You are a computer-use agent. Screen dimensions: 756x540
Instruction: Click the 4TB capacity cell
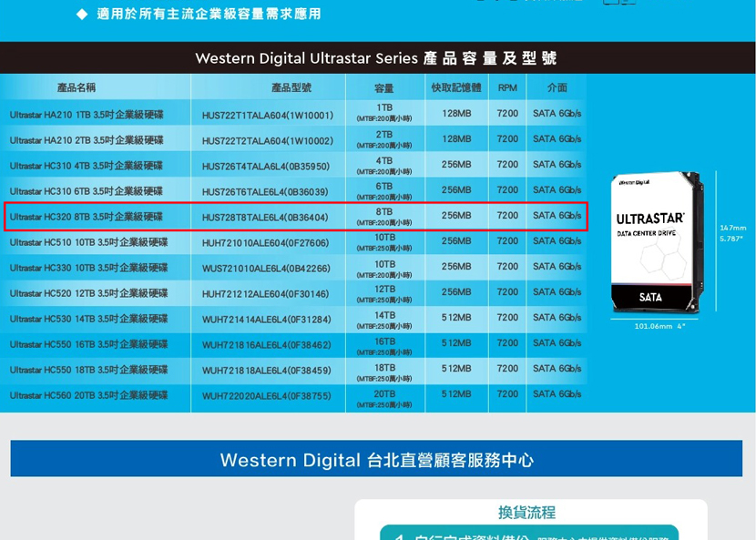[384, 166]
